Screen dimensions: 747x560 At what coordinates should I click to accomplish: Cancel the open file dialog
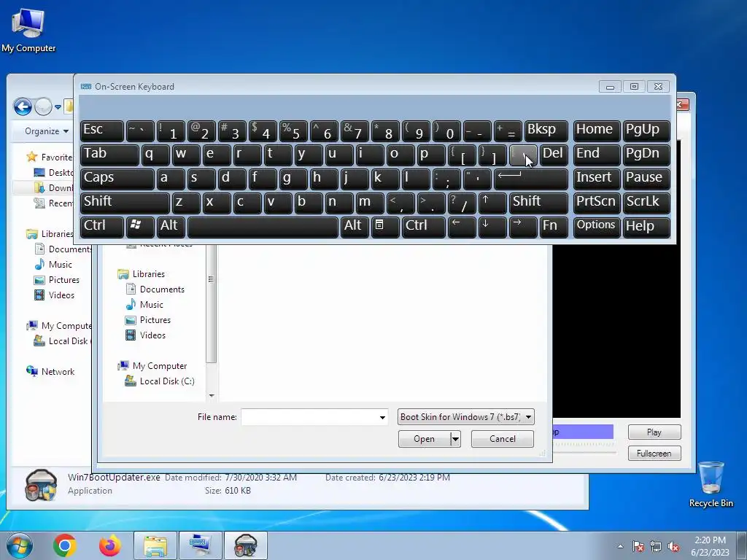[x=502, y=438]
